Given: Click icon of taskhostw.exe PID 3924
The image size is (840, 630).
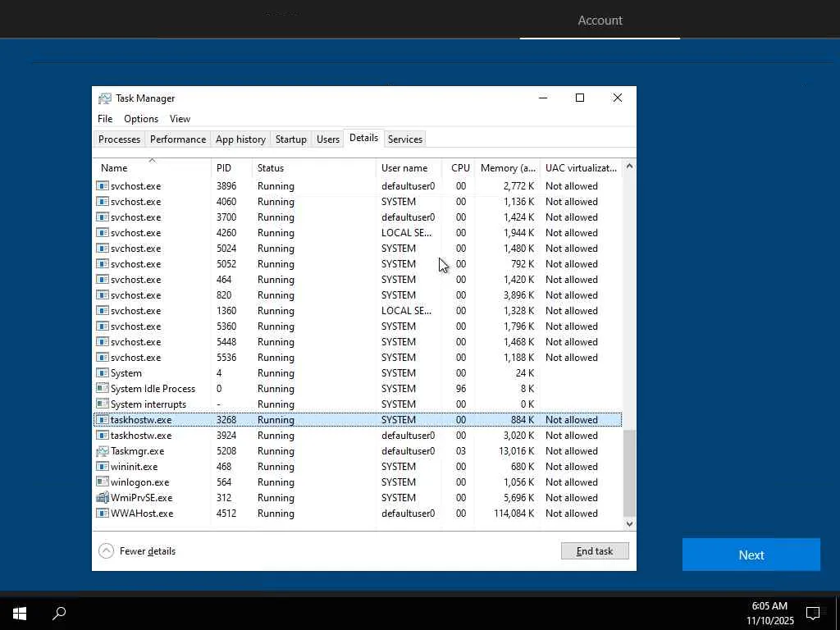Looking at the screenshot, I should pyautogui.click(x=103, y=436).
